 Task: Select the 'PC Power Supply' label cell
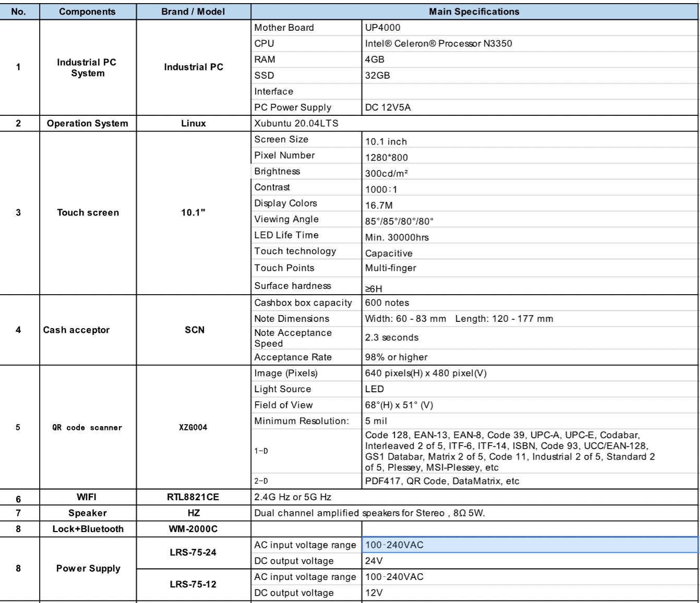point(307,107)
